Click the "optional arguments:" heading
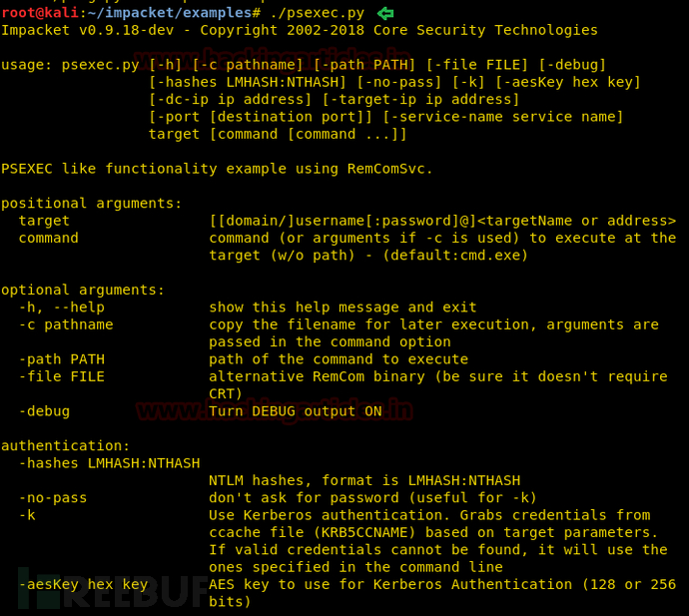The width and height of the screenshot is (689, 616). tap(83, 290)
